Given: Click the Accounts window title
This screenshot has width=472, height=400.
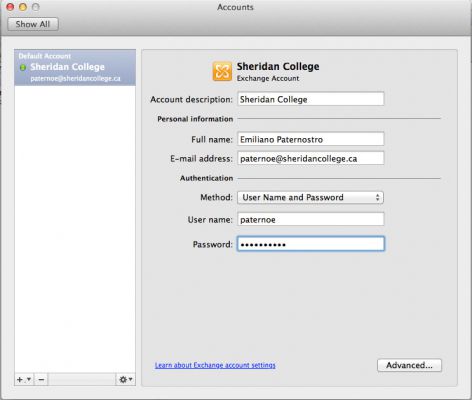Looking at the screenshot, I should [x=235, y=7].
